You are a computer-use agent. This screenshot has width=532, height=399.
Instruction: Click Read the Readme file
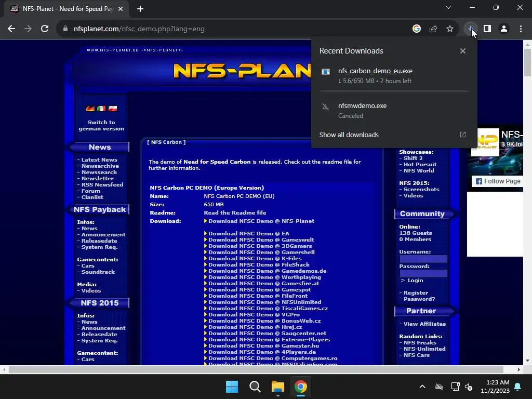pos(235,212)
